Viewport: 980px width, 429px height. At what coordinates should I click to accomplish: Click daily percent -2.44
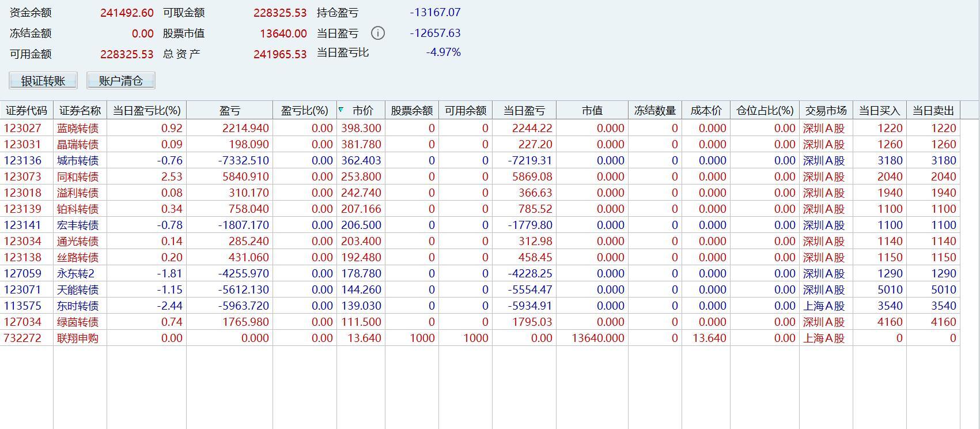(x=170, y=306)
